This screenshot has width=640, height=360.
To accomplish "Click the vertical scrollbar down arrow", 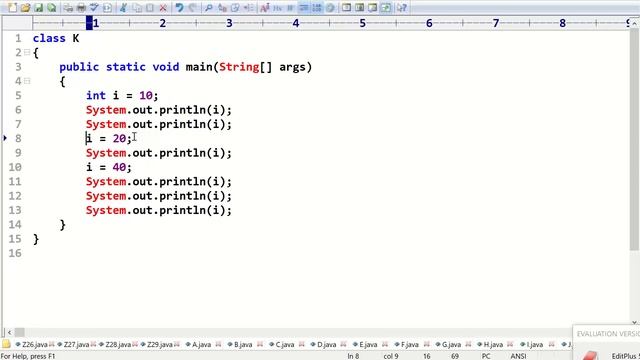I will [635, 322].
